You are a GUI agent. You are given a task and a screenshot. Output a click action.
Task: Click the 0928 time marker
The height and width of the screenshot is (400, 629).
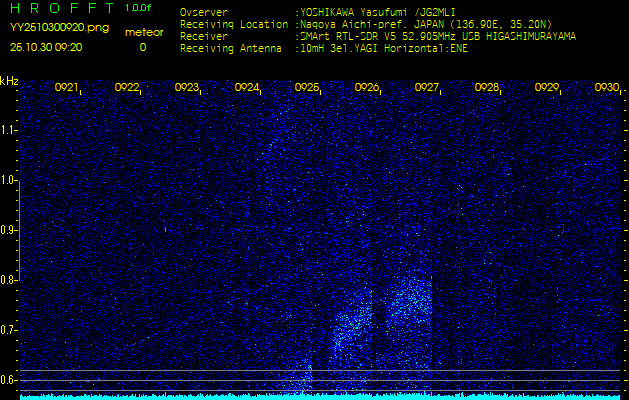(487, 87)
